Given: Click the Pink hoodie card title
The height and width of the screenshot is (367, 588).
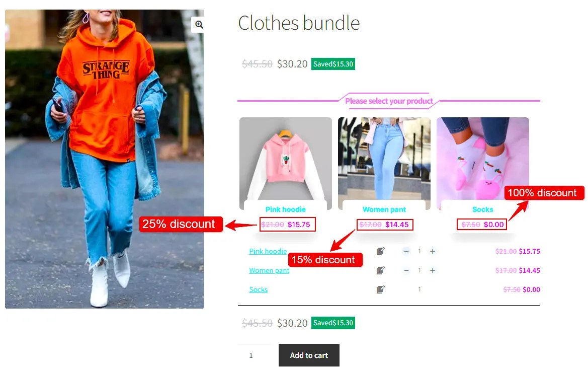Looking at the screenshot, I should pos(285,209).
